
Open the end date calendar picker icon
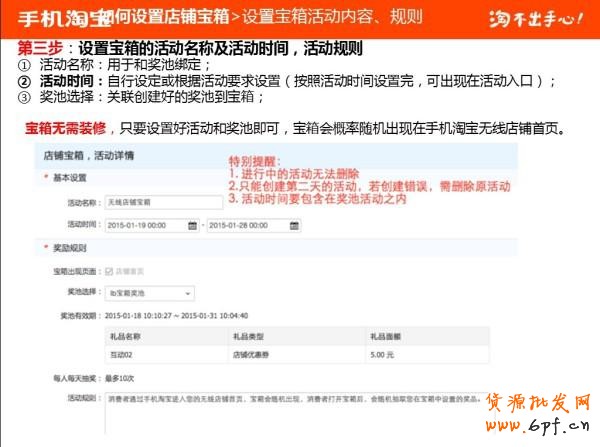[x=294, y=224]
